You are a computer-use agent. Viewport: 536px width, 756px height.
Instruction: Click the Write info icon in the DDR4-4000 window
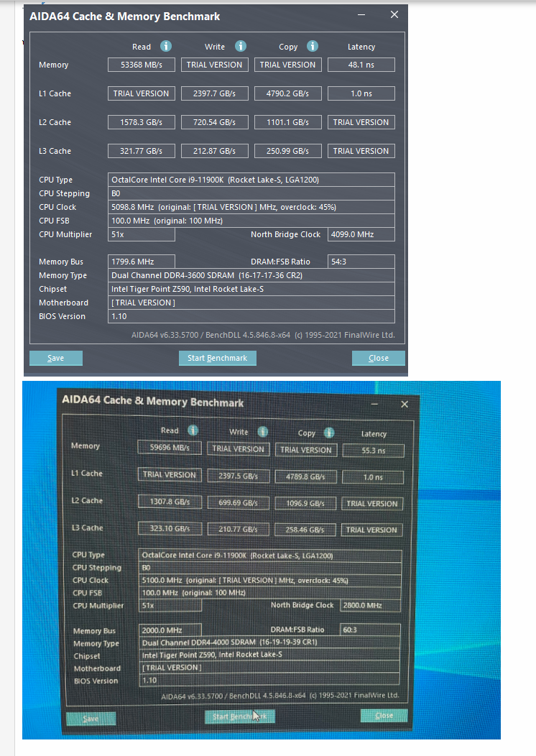click(x=263, y=431)
